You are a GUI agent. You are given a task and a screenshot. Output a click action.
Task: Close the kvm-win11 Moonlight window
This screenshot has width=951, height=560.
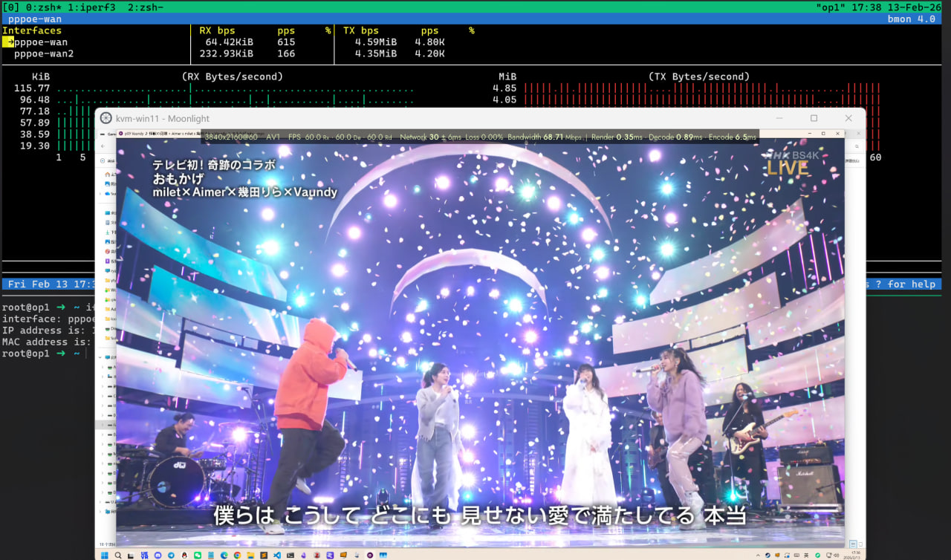point(848,118)
